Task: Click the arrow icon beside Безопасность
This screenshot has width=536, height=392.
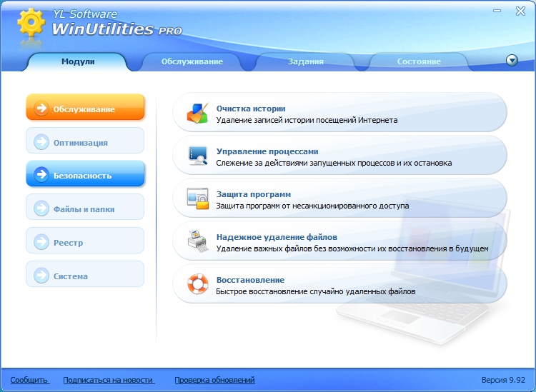Action: coord(41,174)
